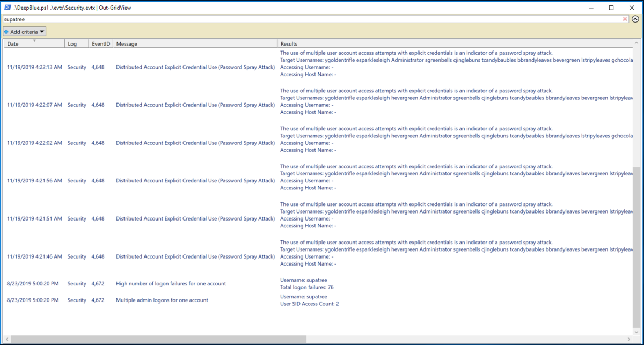Minimize the Out-GridView window

tap(591, 8)
